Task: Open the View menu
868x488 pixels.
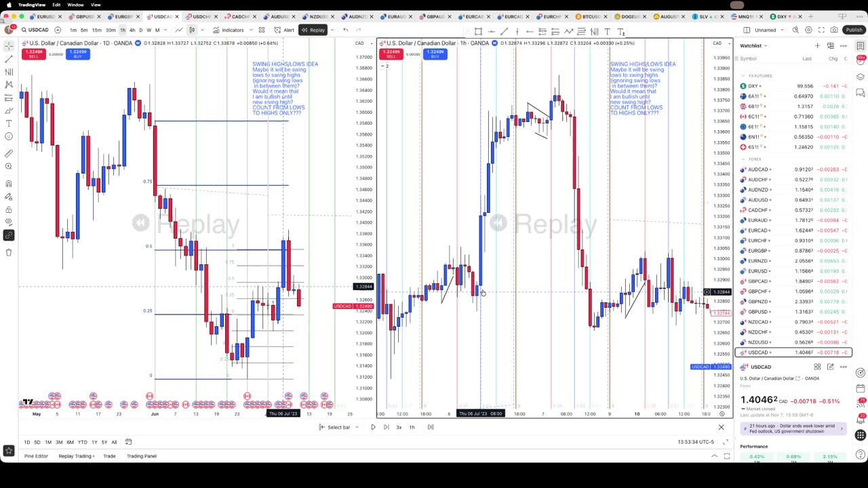Action: (96, 5)
